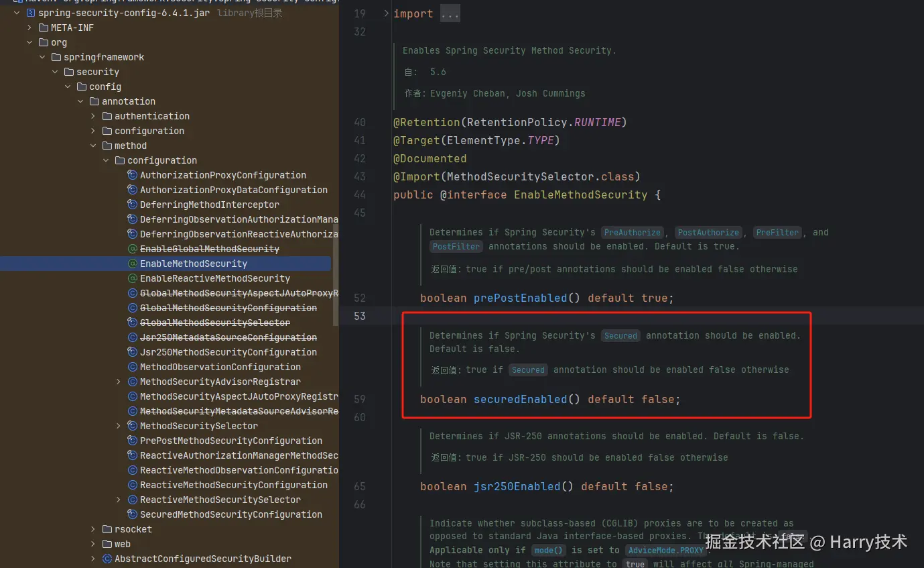Image resolution: width=924 pixels, height=568 pixels.
Task: Click line number 53 in the gutter
Action: (x=360, y=316)
